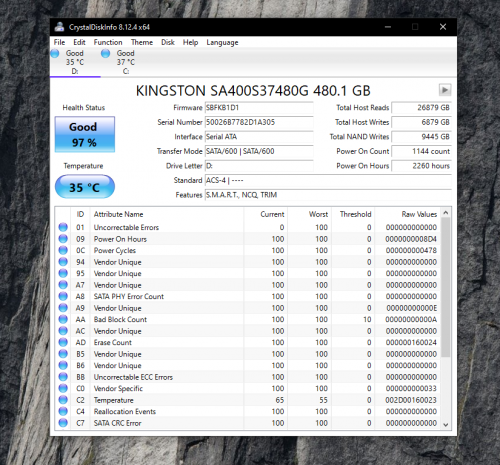Click the Attribute Name column header

[167, 214]
